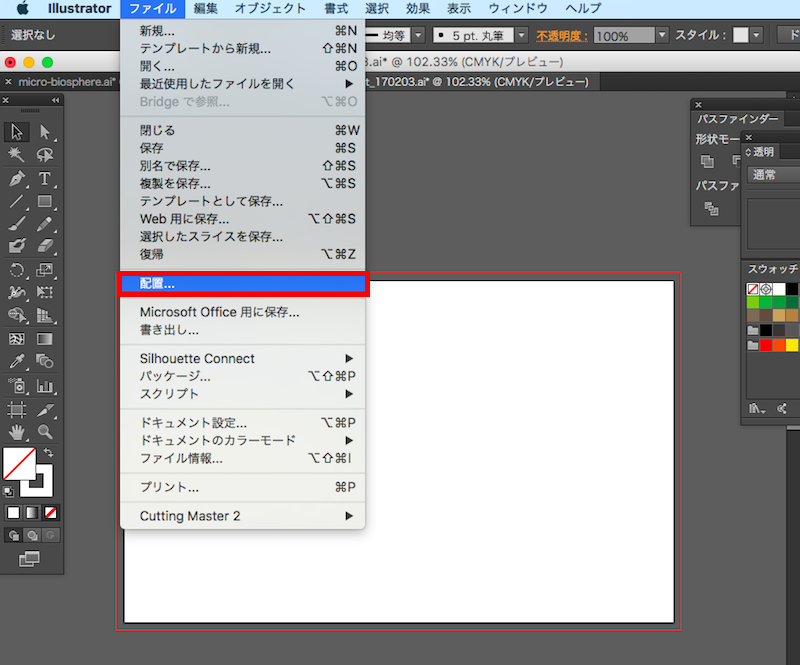
Task: Pick the red swatch in Swatches panel
Action: tap(766, 346)
